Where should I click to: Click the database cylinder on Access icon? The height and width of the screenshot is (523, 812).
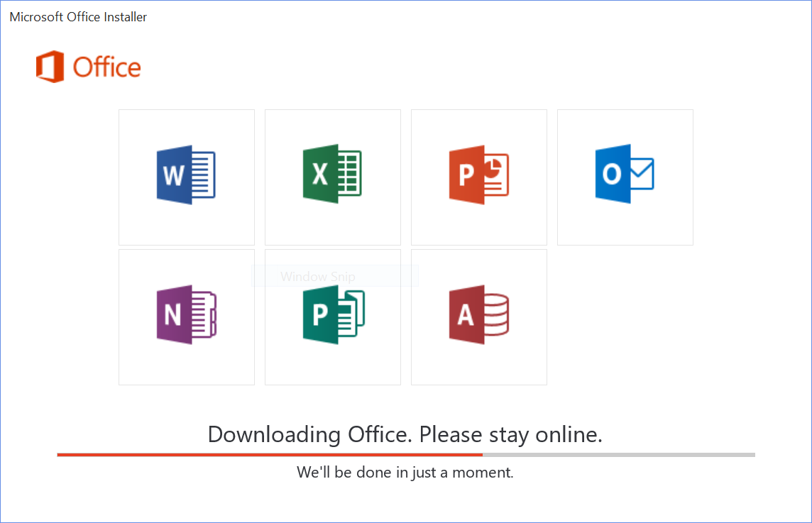pyautogui.click(x=495, y=315)
